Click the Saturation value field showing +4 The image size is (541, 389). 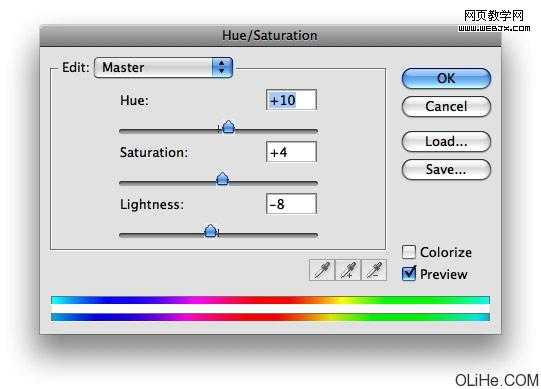click(291, 152)
